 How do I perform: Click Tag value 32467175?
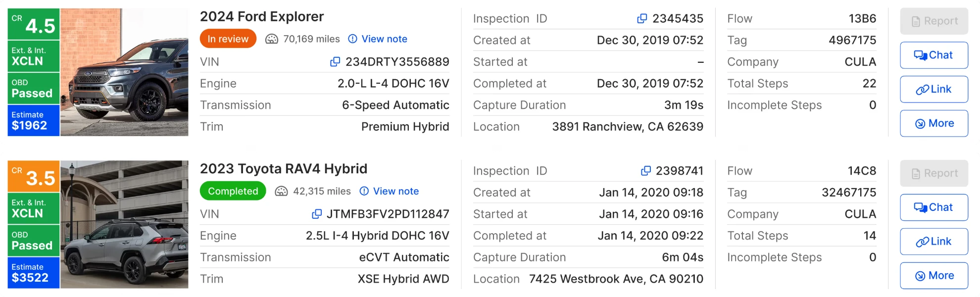[849, 193]
